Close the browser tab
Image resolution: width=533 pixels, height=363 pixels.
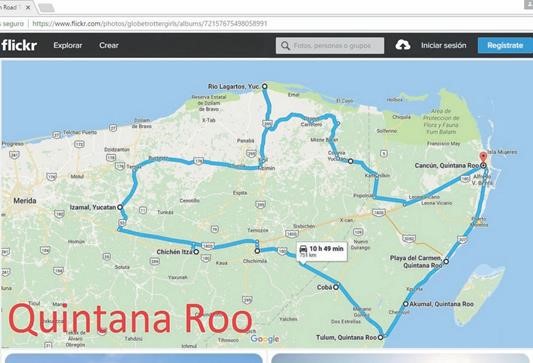pos(28,7)
